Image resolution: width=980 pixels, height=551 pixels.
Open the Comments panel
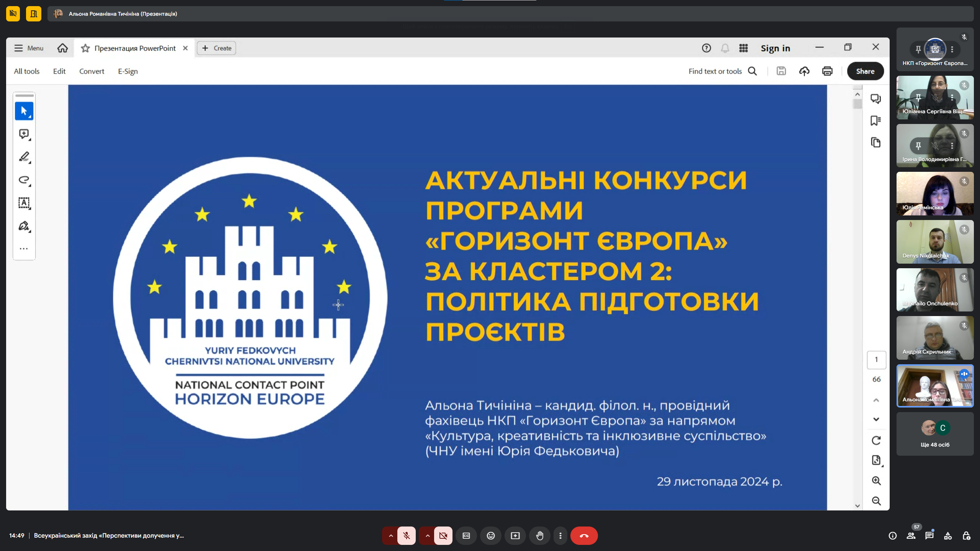point(876,99)
